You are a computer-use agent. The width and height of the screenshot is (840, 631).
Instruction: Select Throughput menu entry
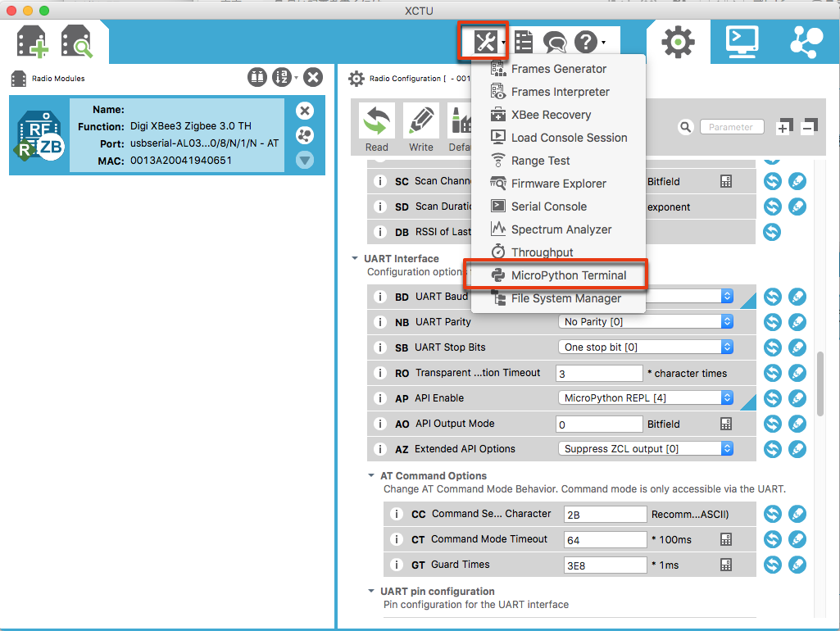click(x=558, y=252)
